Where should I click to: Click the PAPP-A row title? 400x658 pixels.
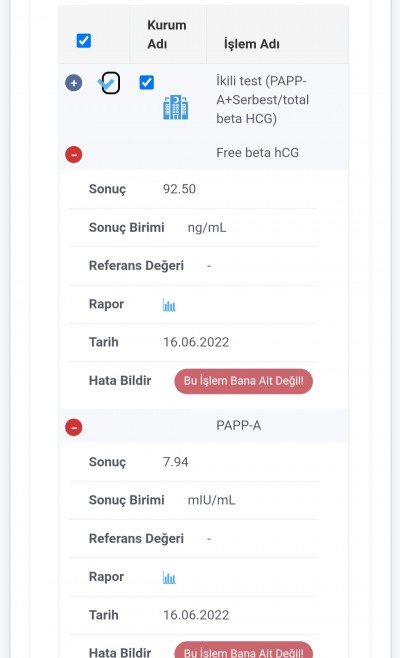pyautogui.click(x=238, y=425)
